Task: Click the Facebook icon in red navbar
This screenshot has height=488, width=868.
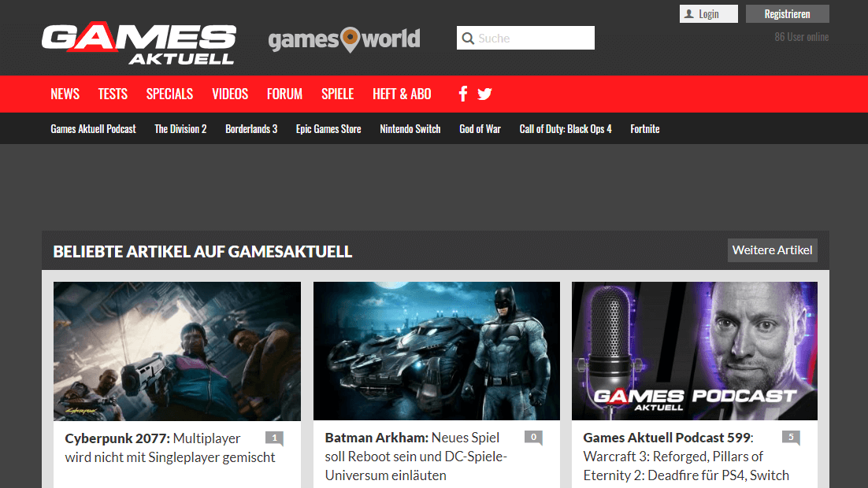Action: tap(463, 94)
